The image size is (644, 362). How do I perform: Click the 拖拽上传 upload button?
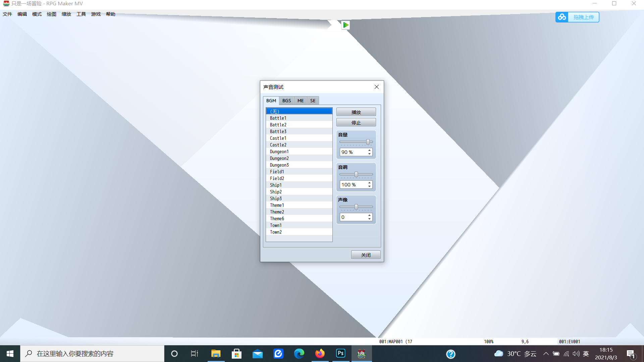click(583, 17)
